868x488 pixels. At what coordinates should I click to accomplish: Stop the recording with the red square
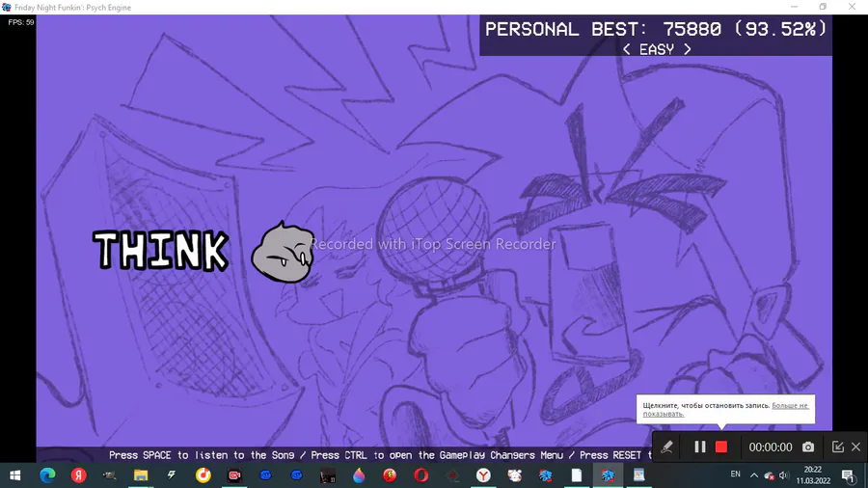720,447
